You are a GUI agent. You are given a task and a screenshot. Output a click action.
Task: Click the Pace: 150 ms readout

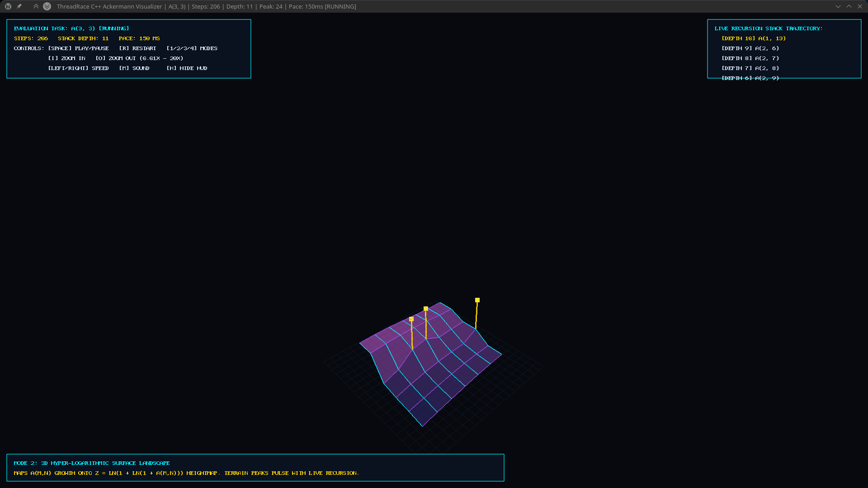(x=139, y=38)
